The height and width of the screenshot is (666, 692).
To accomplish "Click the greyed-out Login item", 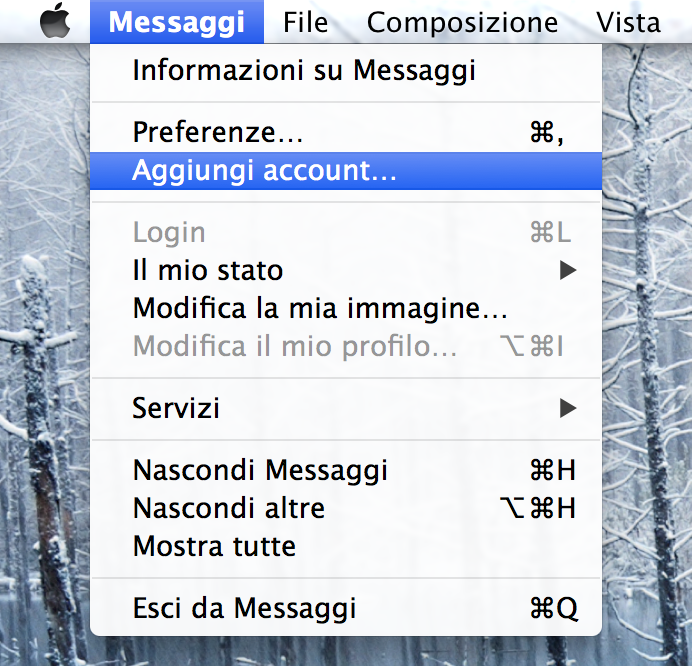I will (x=346, y=232).
